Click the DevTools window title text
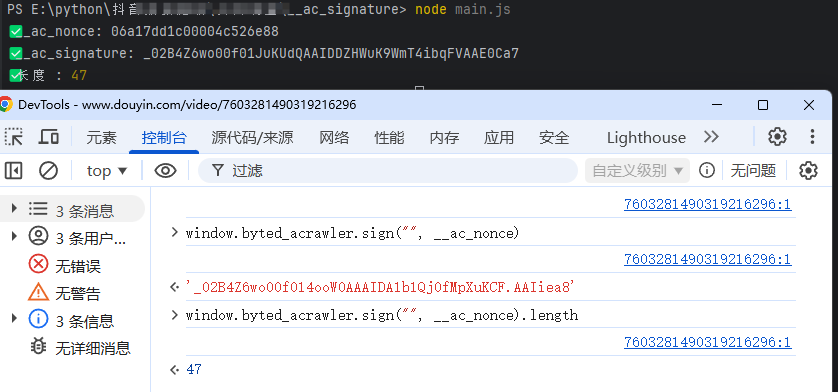 [x=187, y=104]
